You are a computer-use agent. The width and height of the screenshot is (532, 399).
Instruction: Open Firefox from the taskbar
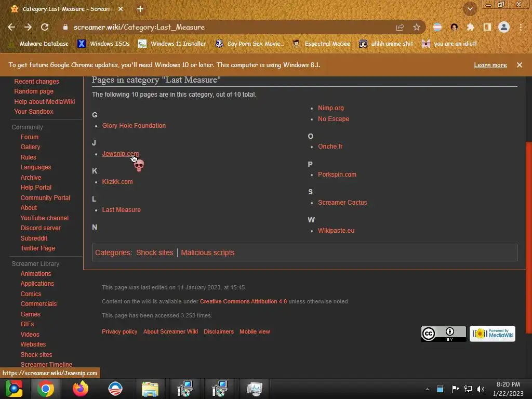click(81, 389)
